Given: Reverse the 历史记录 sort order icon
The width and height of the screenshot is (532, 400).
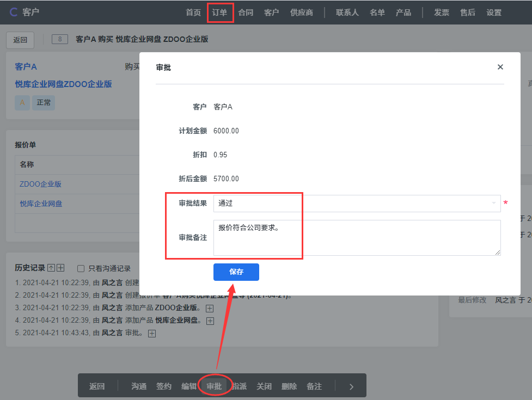Looking at the screenshot, I should (51, 268).
